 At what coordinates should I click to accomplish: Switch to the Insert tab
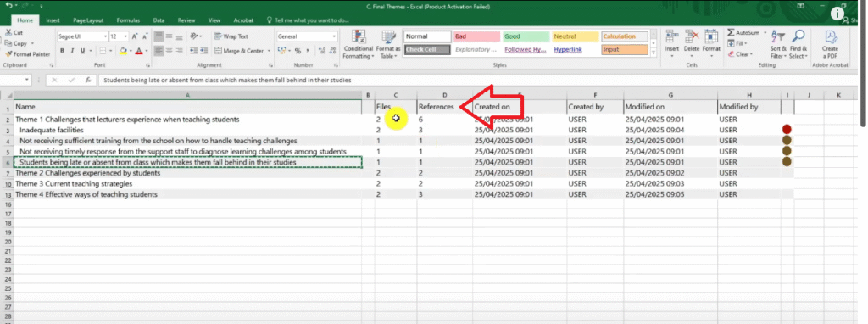pyautogui.click(x=53, y=20)
